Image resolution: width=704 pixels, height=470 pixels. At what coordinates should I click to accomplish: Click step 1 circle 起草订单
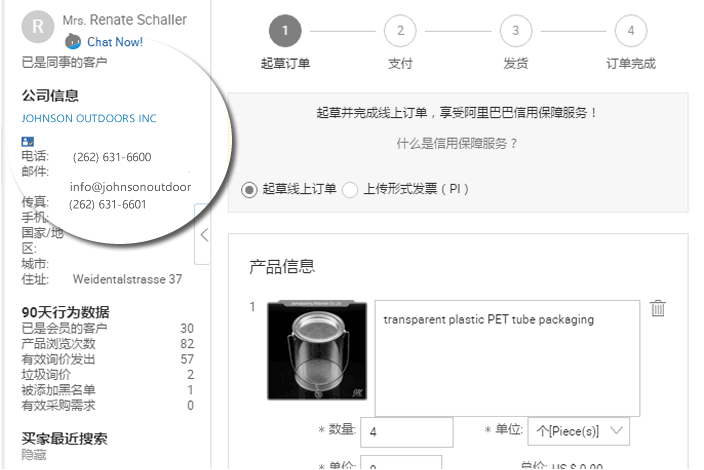285,31
